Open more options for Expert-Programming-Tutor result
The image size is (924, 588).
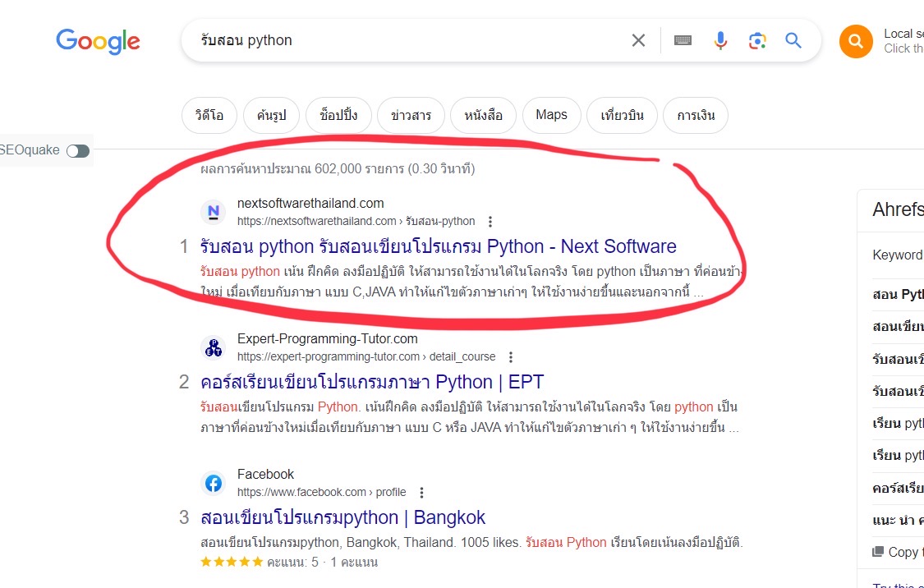pos(511,357)
